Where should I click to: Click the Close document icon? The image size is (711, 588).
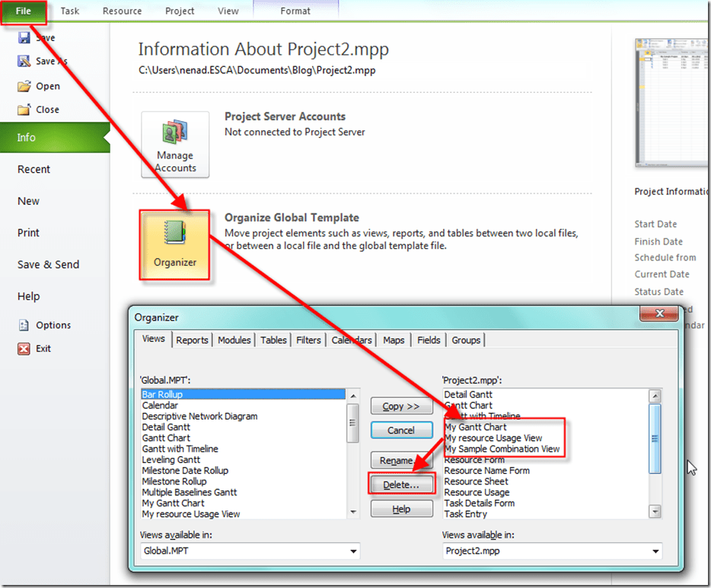point(24,110)
